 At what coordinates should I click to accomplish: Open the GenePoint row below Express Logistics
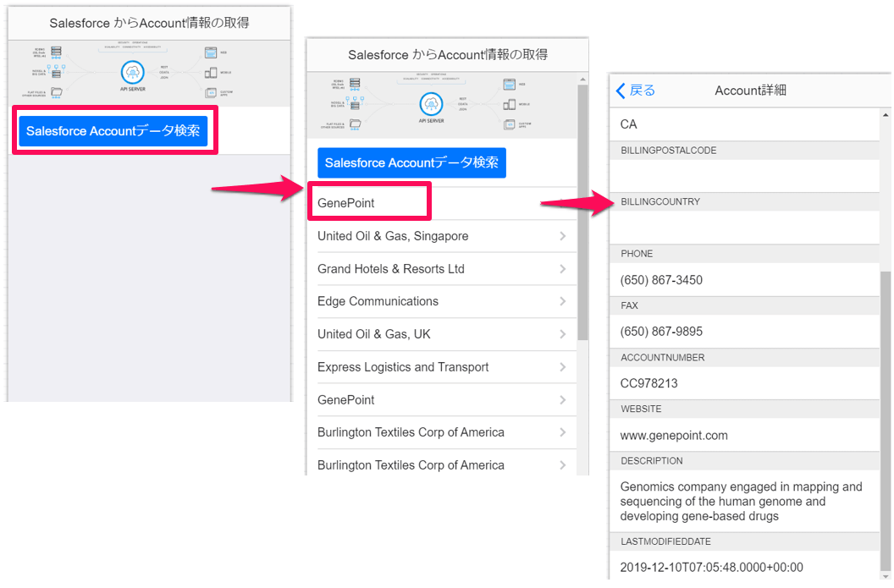tap(442, 400)
